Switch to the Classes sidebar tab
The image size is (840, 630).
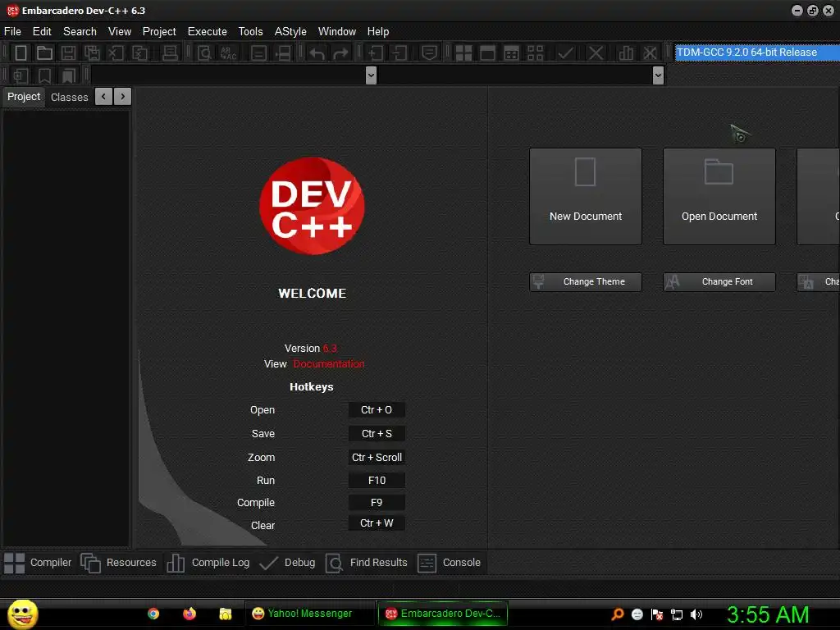pos(70,97)
